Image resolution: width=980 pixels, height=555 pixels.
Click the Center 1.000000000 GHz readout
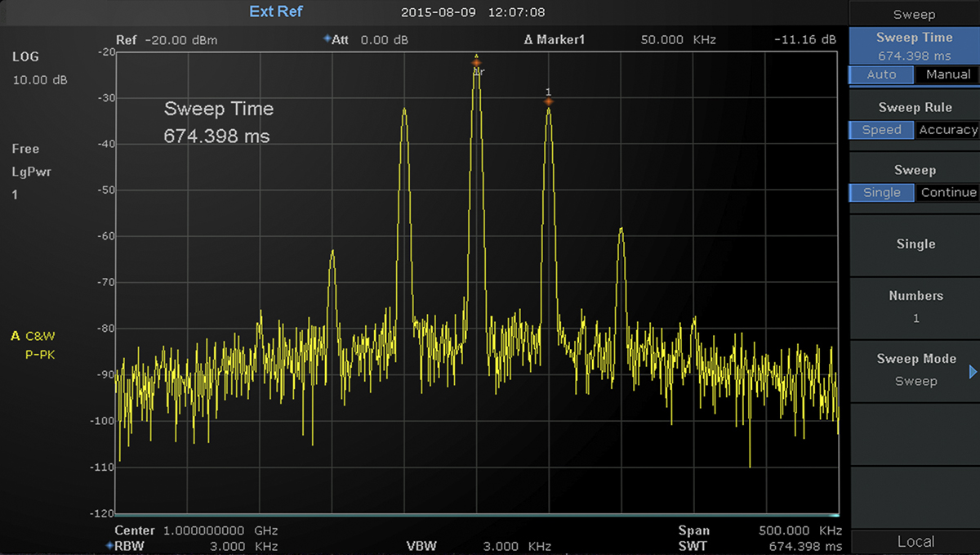[x=196, y=530]
